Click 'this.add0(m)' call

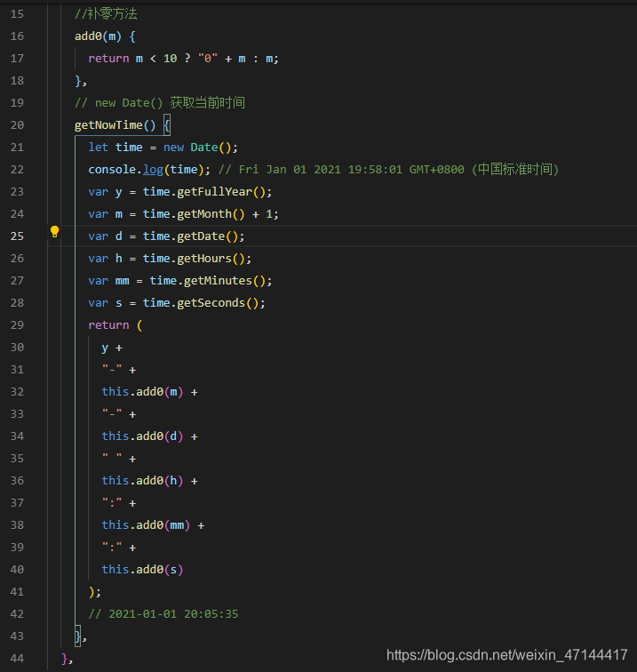[x=143, y=392]
